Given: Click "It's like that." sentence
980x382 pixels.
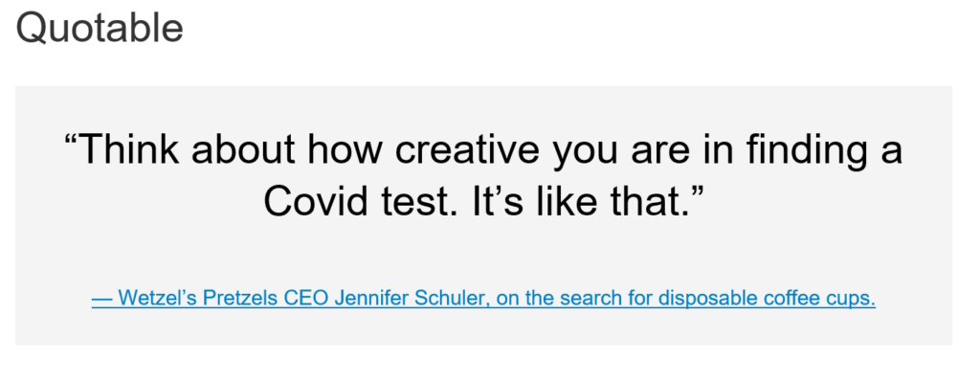Looking at the screenshot, I should 574,203.
